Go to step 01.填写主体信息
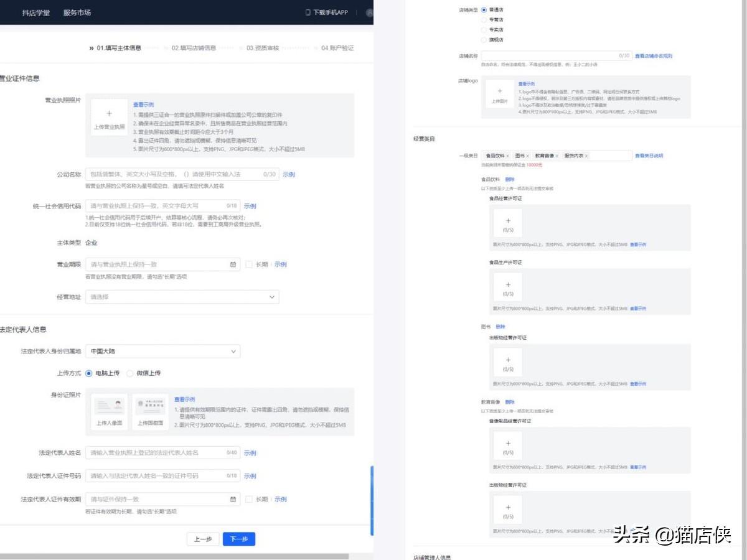Image resolution: width=747 pixels, height=560 pixels. (119, 48)
